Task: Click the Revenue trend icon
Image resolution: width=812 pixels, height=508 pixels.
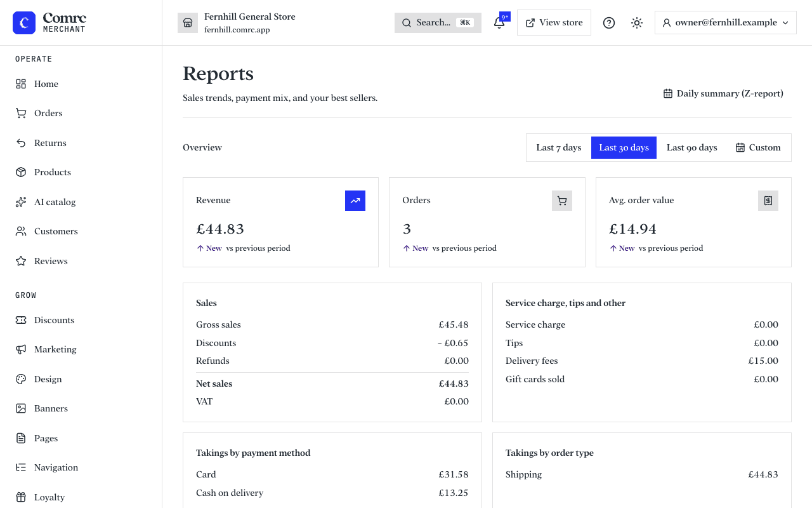Action: tap(355, 201)
